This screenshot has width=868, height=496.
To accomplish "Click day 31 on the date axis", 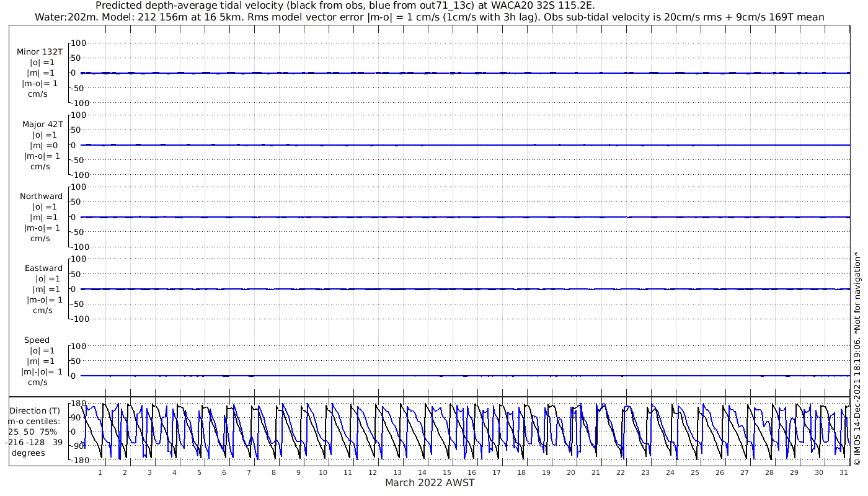I will [844, 472].
